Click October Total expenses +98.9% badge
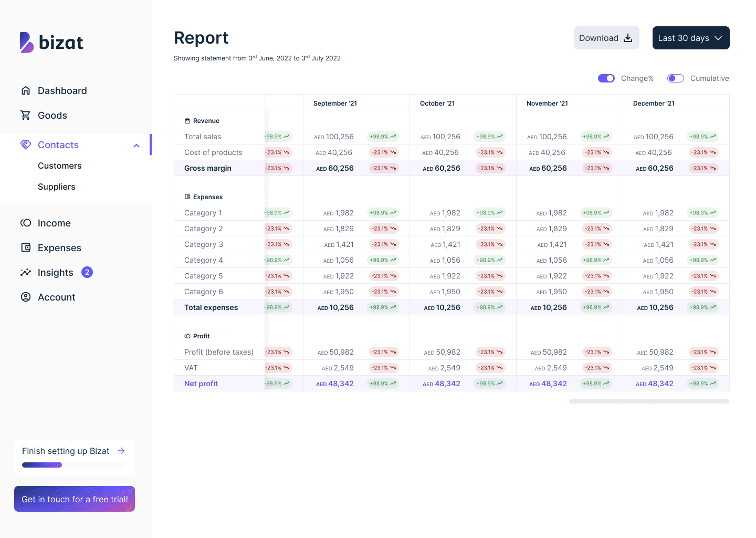Screen dimensions: 756x538 (x=489, y=307)
